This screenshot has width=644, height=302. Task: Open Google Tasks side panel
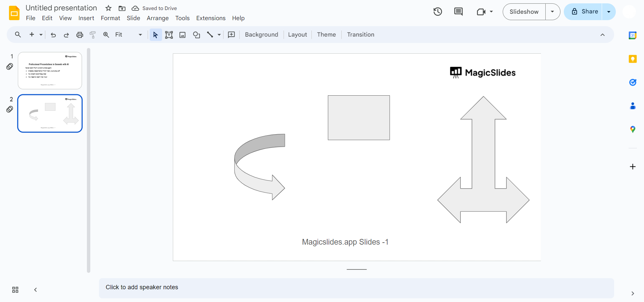[x=633, y=82]
